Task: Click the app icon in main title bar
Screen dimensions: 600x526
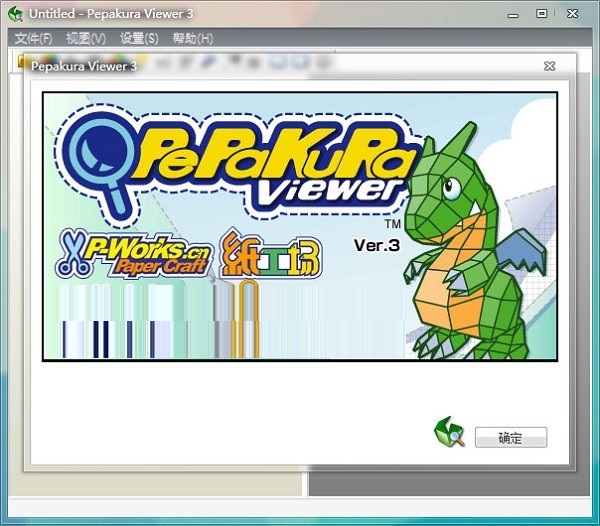Action: [x=15, y=14]
